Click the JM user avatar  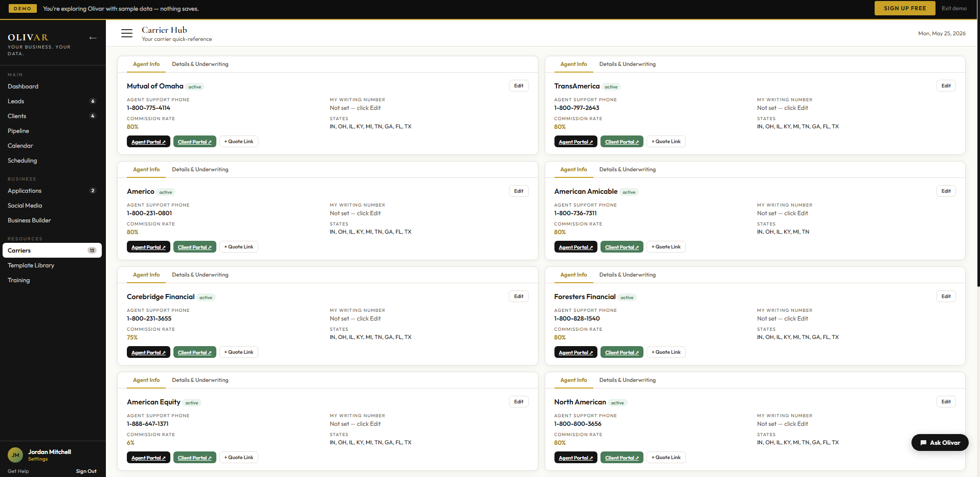[15, 455]
